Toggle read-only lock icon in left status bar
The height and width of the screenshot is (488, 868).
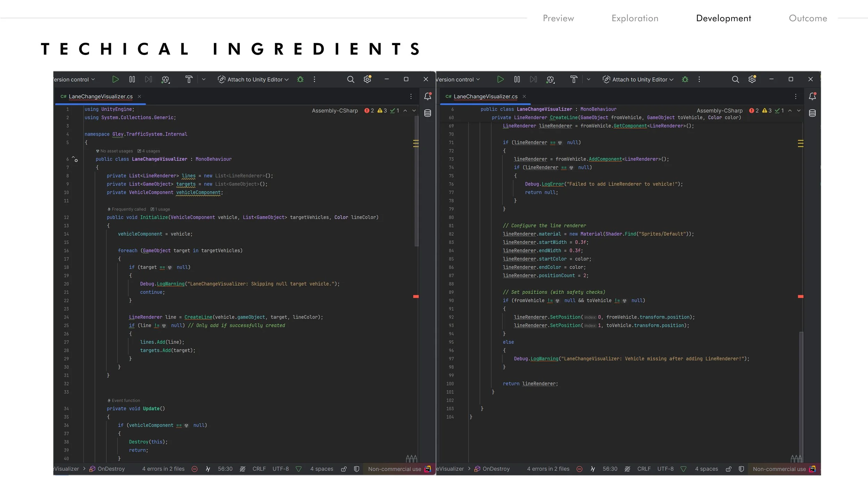click(344, 469)
